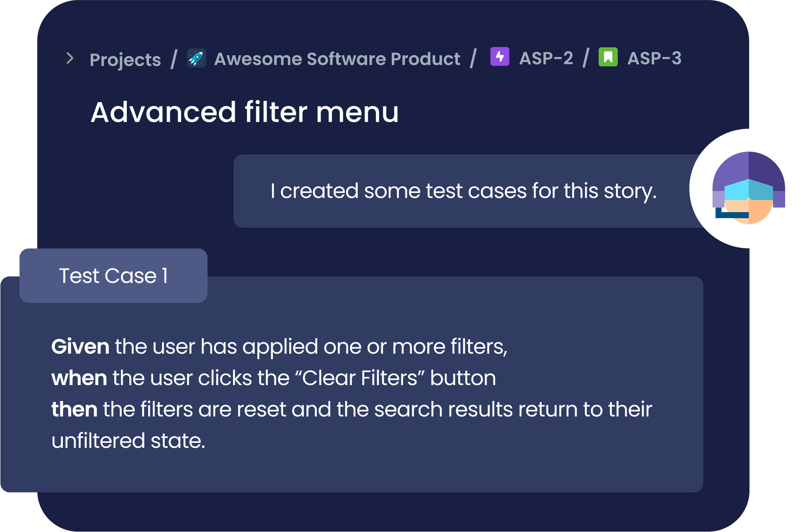Viewport: 809px width, 532px height.
Task: Select the "I created some test cases" message
Action: tap(463, 191)
